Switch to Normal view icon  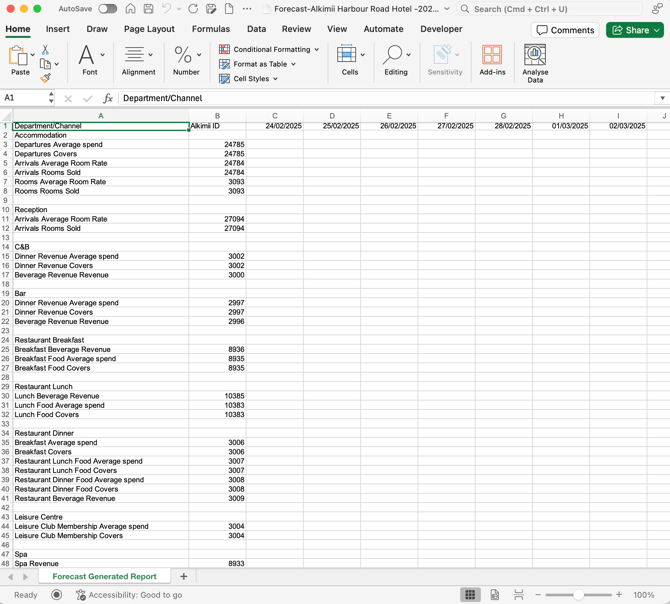[470, 595]
